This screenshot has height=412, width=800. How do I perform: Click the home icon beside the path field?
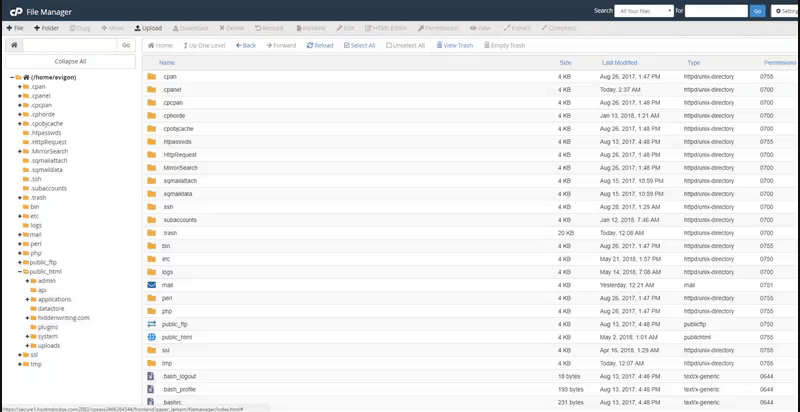(14, 45)
